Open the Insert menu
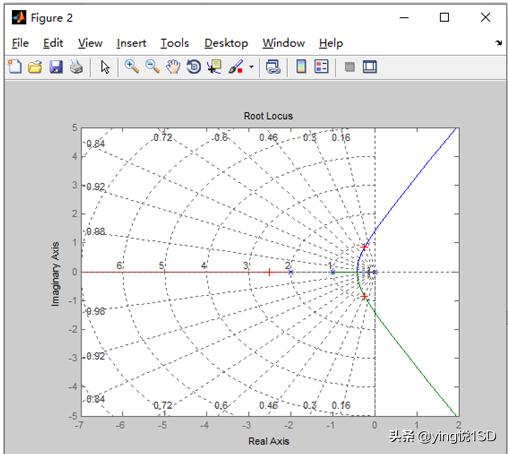This screenshot has height=454, width=508. [x=131, y=43]
